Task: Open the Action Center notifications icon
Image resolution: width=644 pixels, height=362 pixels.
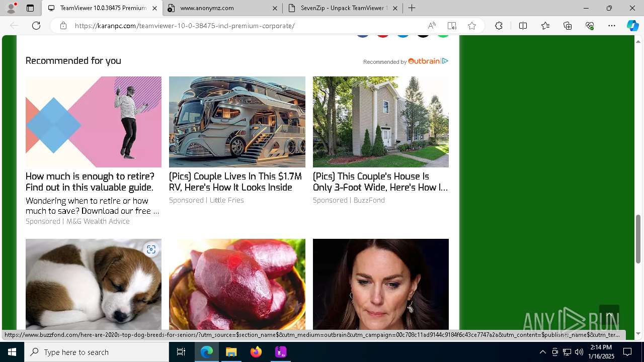Action: [x=627, y=352]
